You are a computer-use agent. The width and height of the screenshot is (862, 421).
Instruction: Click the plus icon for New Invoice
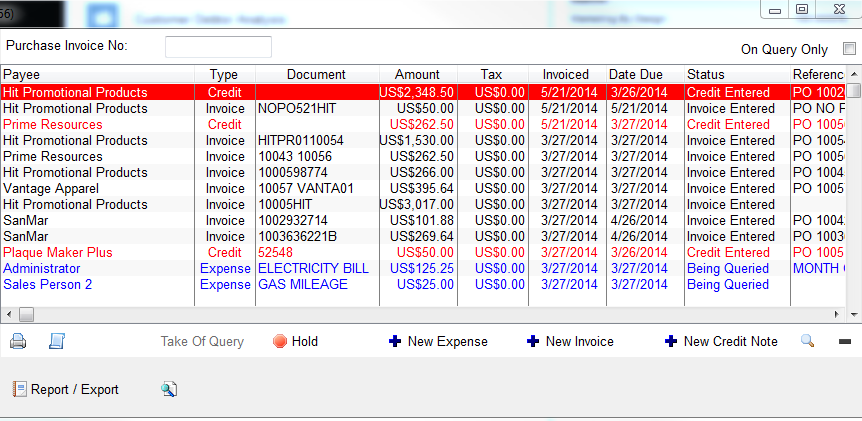click(x=533, y=341)
